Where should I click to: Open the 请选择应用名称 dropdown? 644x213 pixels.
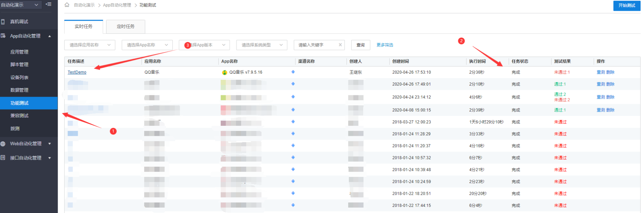point(90,45)
